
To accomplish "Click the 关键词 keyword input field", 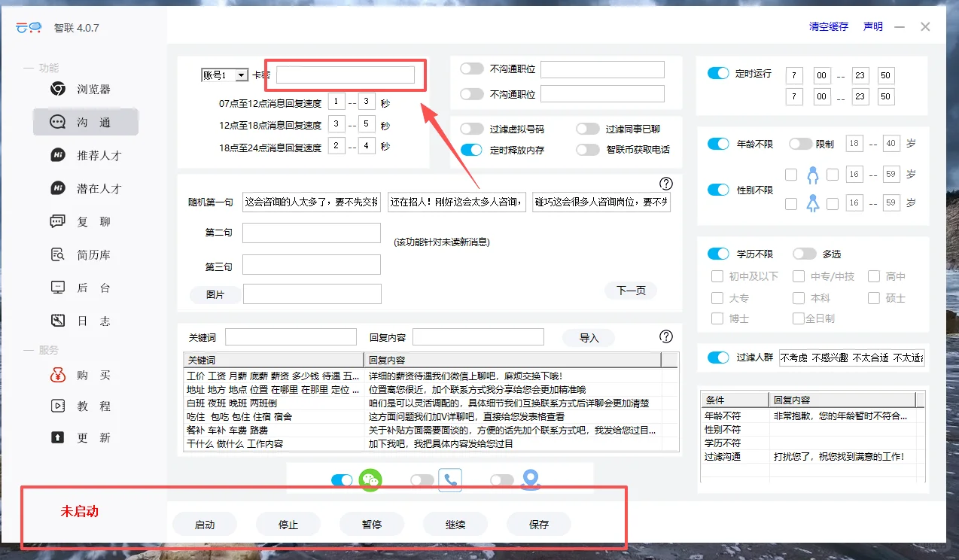I will coord(291,336).
